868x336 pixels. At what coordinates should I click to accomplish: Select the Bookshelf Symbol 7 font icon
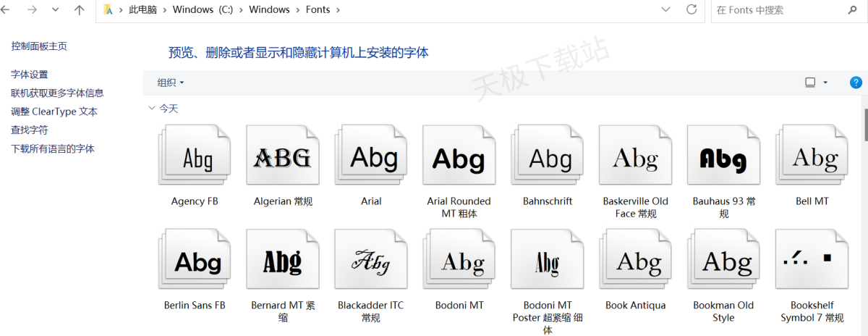pos(812,262)
